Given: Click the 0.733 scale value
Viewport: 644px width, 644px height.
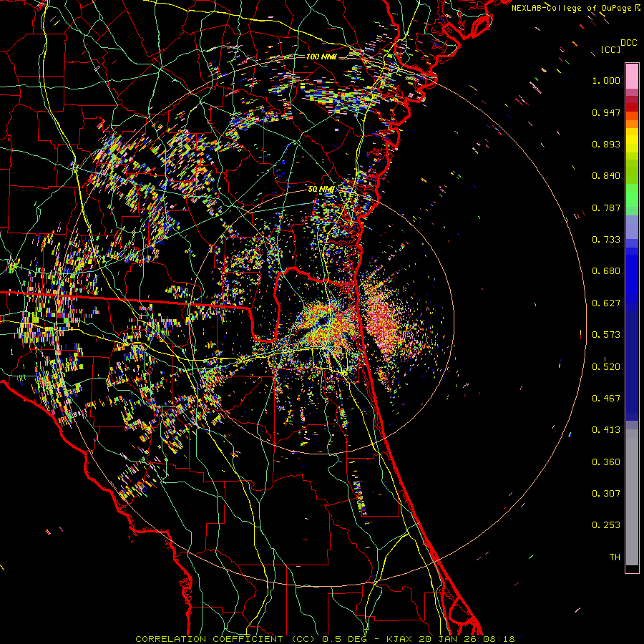Looking at the screenshot, I should (x=606, y=240).
